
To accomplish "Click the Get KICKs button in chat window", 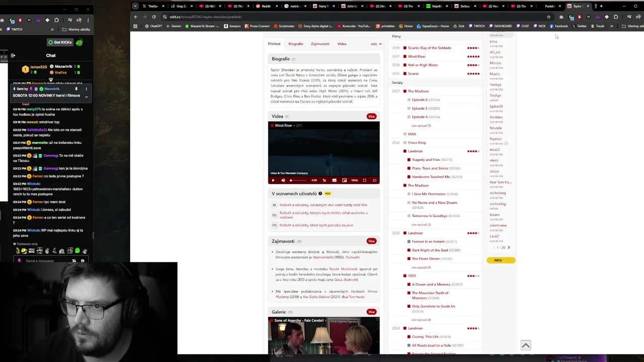I will pos(60,42).
